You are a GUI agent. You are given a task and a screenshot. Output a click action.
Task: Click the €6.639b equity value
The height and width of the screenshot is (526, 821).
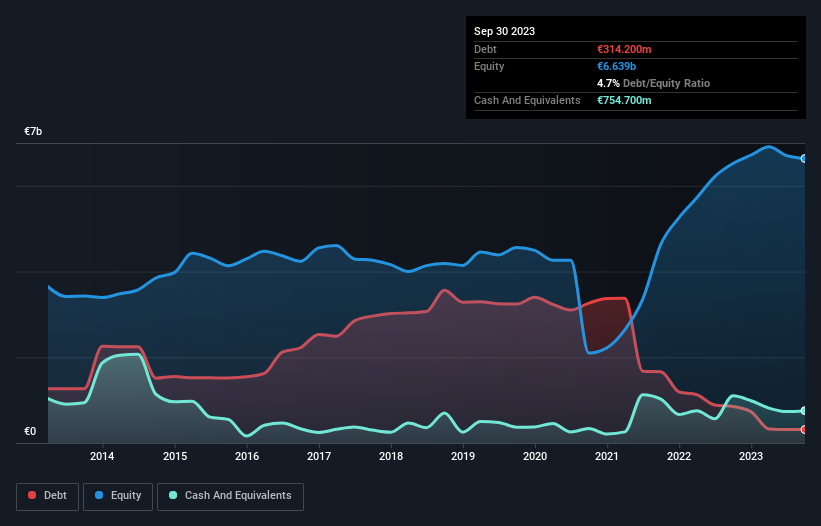pos(616,66)
